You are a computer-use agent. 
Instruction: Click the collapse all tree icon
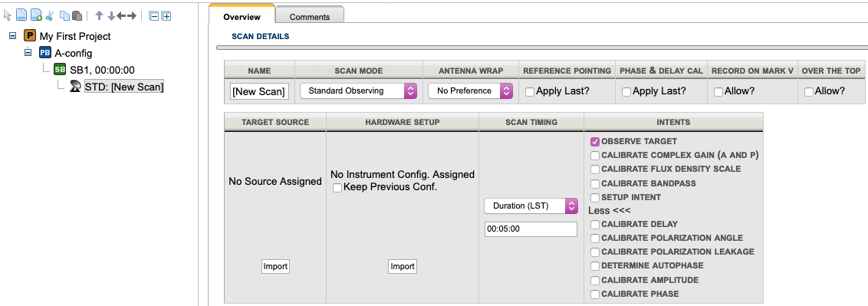click(x=154, y=15)
